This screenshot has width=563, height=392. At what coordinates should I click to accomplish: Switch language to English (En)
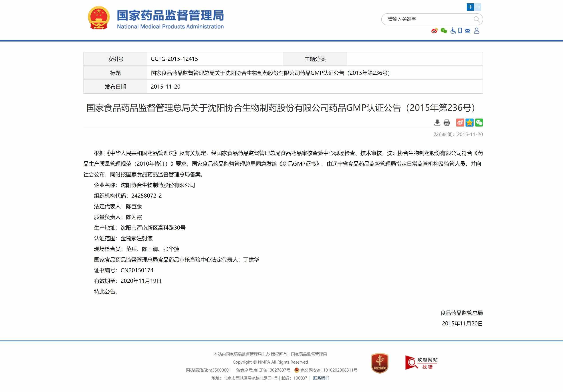(478, 7)
